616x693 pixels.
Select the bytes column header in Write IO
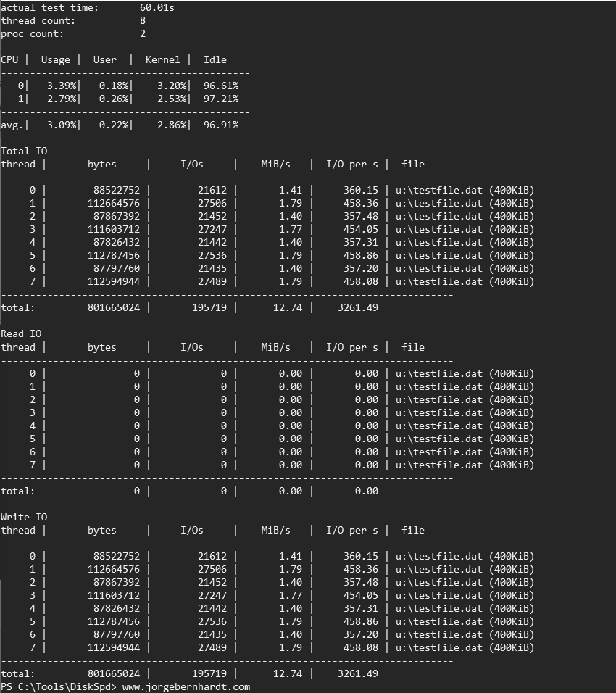(x=101, y=530)
